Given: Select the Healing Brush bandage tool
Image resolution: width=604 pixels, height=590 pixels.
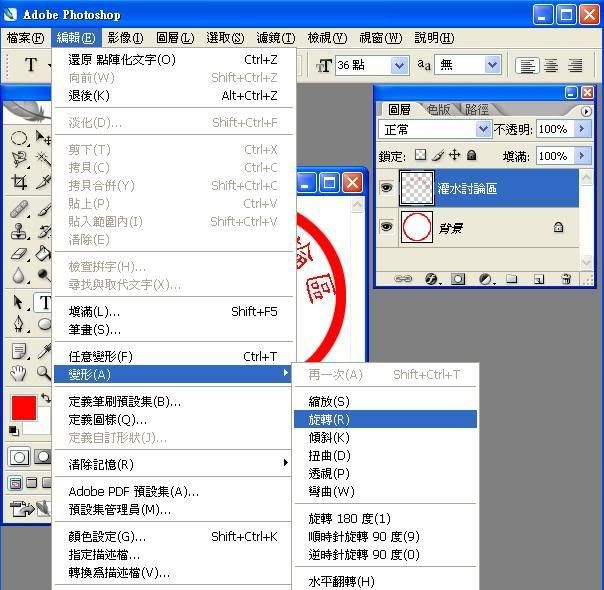Looking at the screenshot, I should point(19,209).
